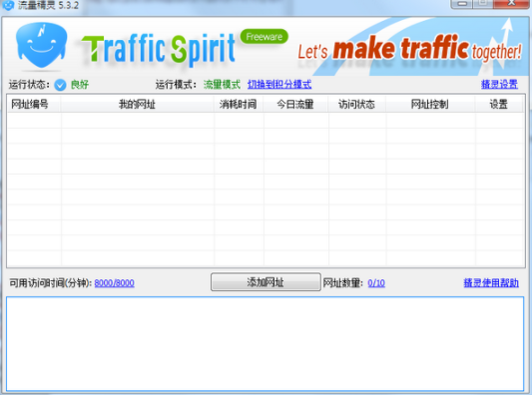Click the 0/10 URL count link
Viewport: 532px width, 395px height.
click(376, 282)
